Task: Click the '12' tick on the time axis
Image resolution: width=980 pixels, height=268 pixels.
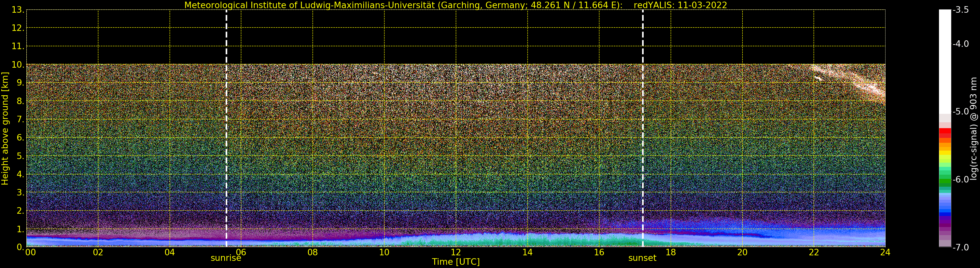Action: tap(456, 252)
